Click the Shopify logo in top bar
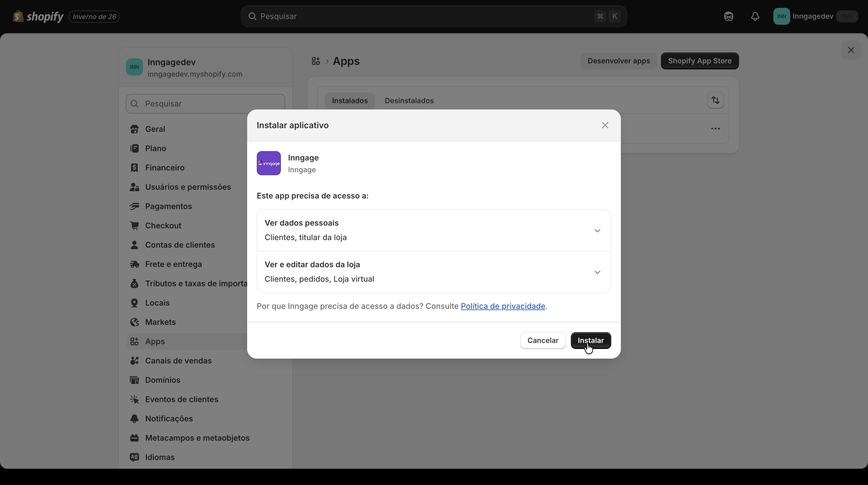The height and width of the screenshot is (485, 868). coord(38,16)
